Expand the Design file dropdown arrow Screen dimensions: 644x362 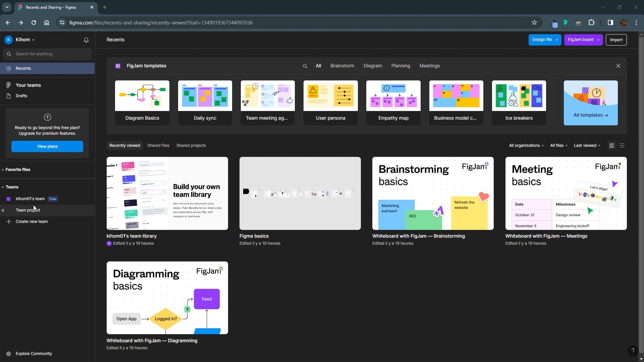click(x=557, y=40)
